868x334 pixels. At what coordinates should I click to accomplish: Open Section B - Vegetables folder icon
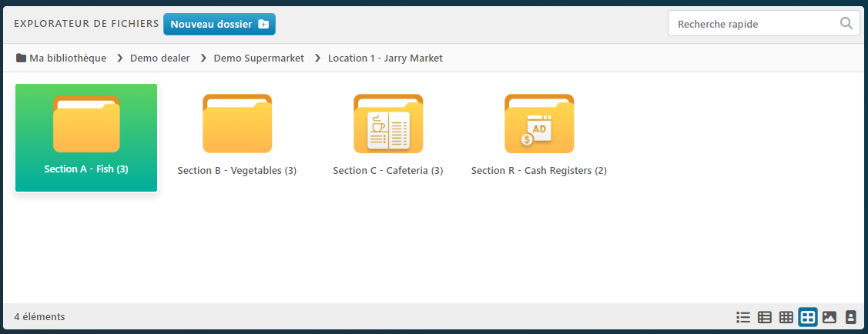pyautogui.click(x=237, y=124)
